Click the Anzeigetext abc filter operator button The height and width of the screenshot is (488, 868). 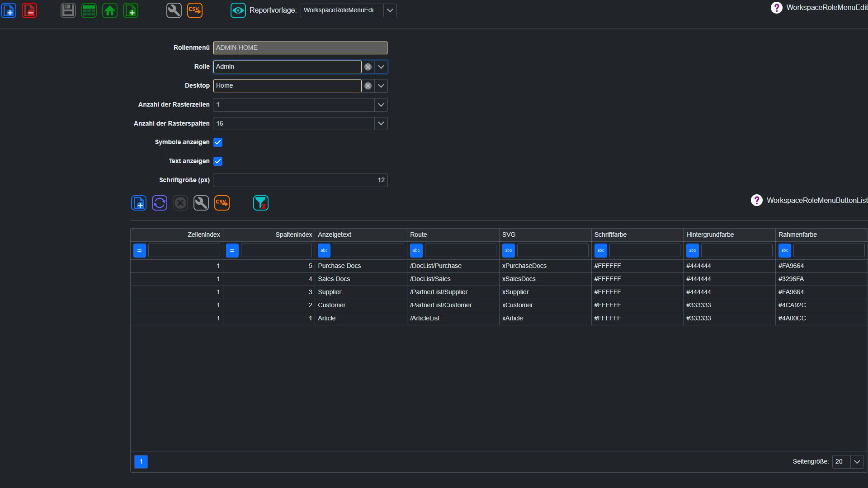point(324,250)
